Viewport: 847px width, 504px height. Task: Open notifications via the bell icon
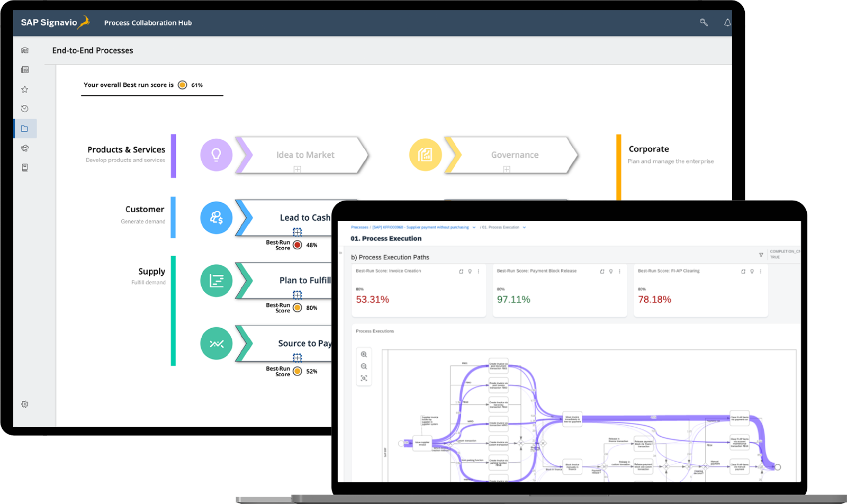click(728, 22)
